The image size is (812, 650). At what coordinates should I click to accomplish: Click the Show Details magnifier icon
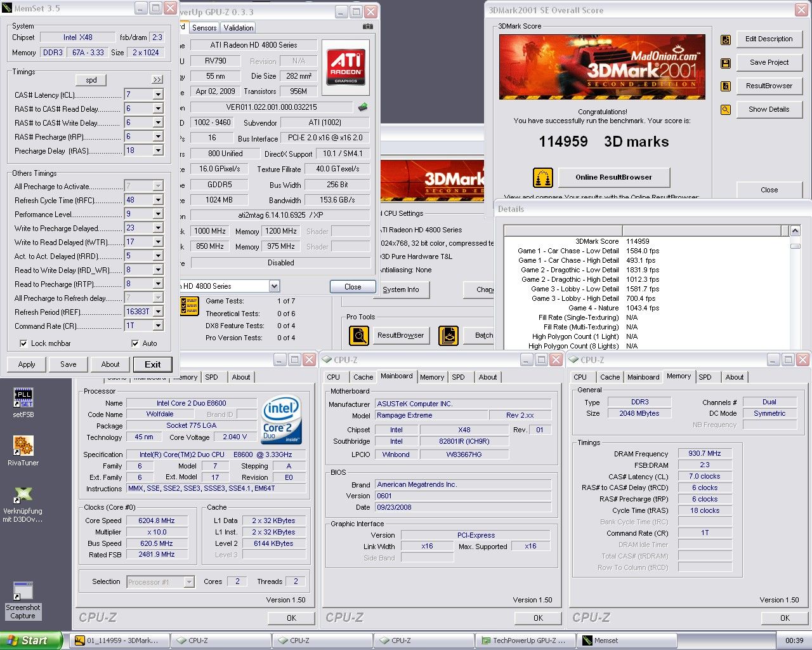pyautogui.click(x=726, y=110)
